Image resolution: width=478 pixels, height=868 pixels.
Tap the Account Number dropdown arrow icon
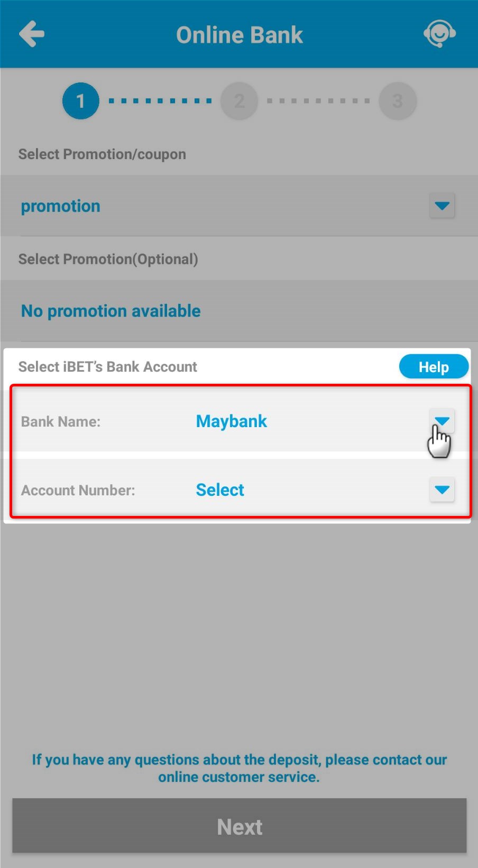click(442, 490)
